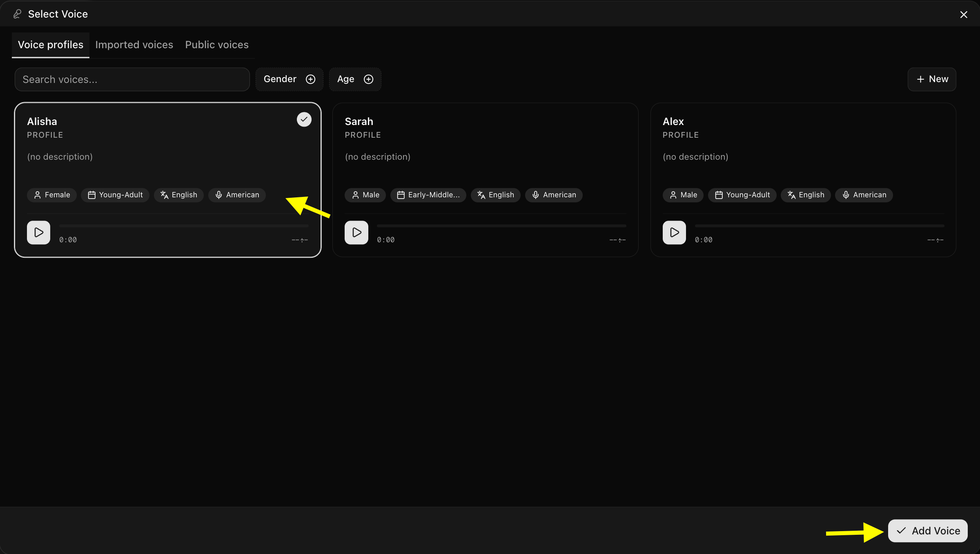
Task: Select the Sarah voice card title
Action: 359,121
